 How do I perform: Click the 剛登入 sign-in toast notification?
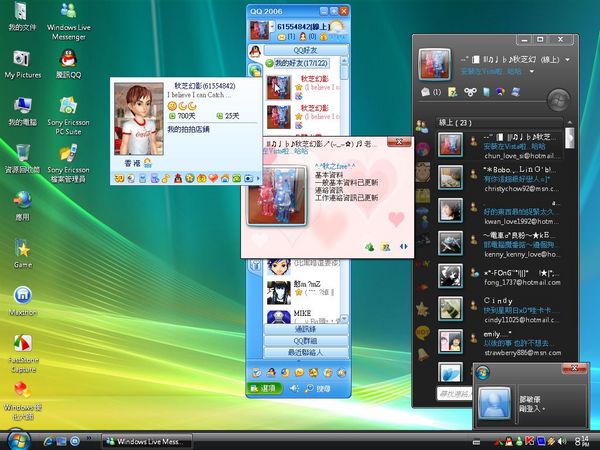pyautogui.click(x=532, y=397)
